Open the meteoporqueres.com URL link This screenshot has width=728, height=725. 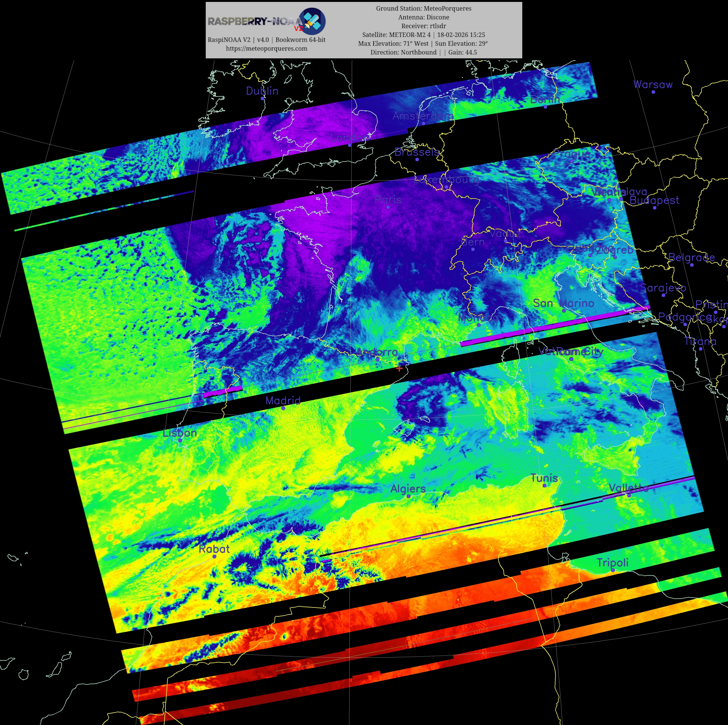pos(266,48)
